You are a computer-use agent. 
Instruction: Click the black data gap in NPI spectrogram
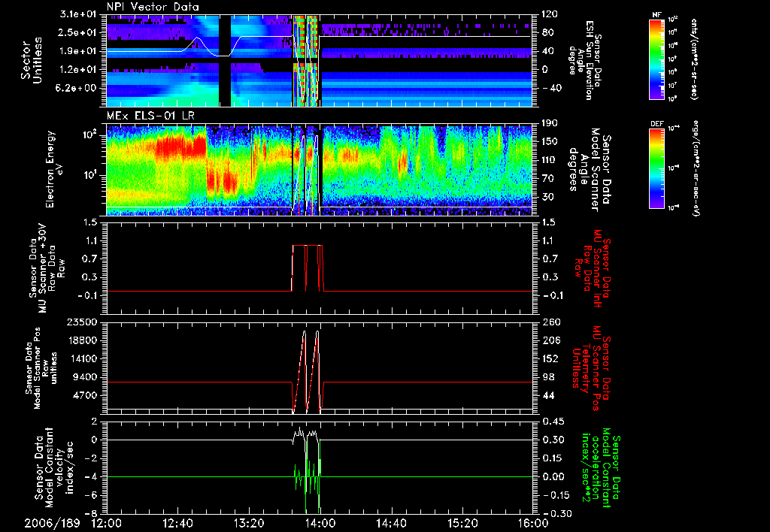click(x=225, y=60)
